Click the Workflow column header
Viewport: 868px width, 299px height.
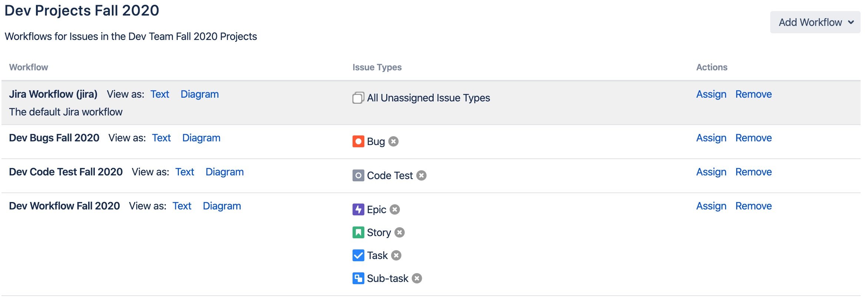29,67
